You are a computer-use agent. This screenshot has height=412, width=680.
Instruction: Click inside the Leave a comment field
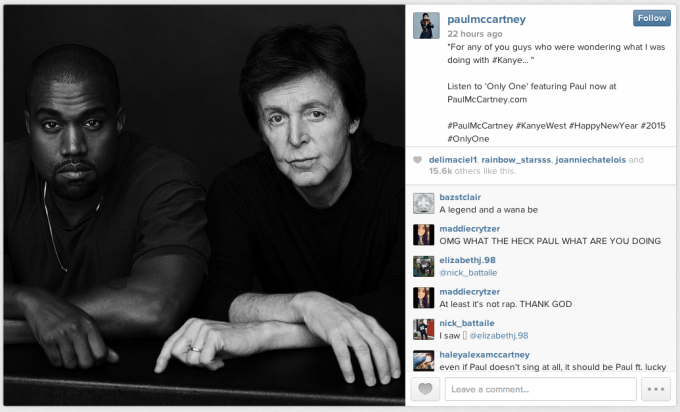[540, 389]
